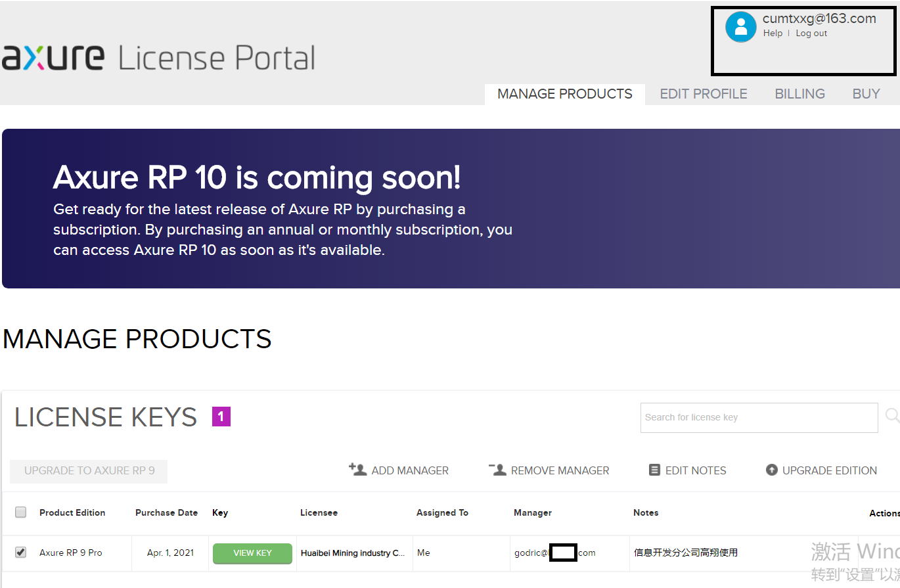Click the Remove Manager icon
This screenshot has width=900, height=588.
[x=498, y=469]
